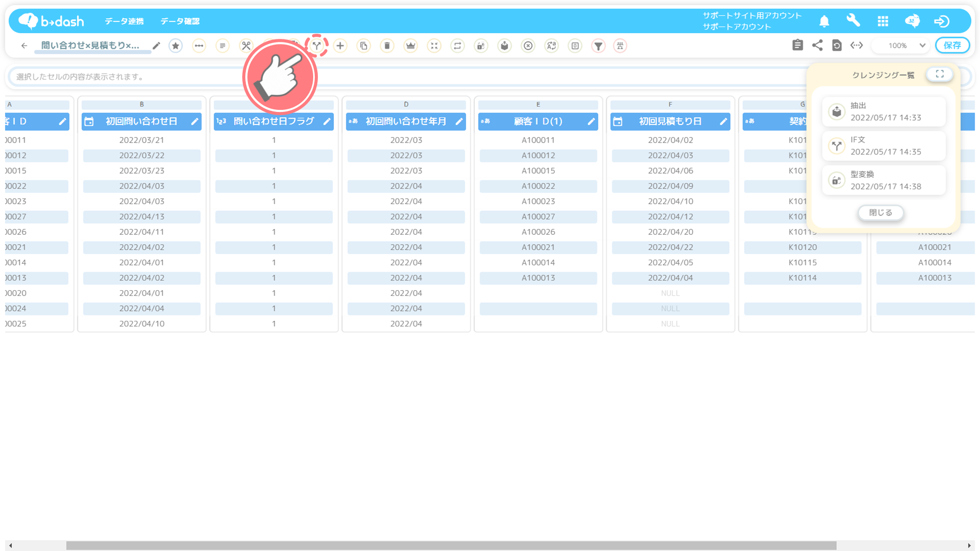Select cell K10120 in column G
Screen dimensions: 980x551
point(803,247)
